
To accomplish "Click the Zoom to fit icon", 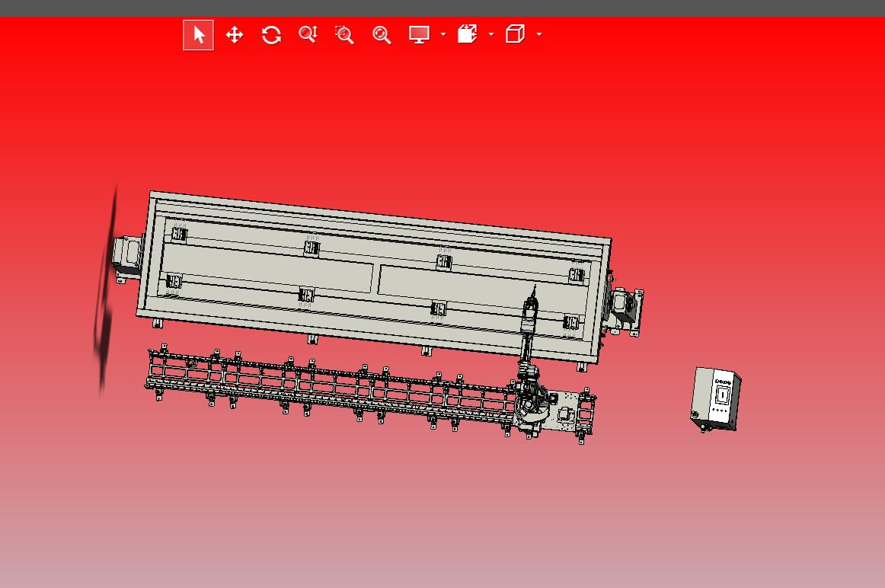I will click(382, 35).
